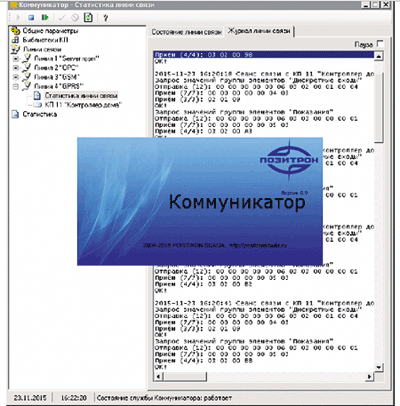The image size is (400, 406).
Task: Click the Линия 4 "GPRS" connector icon
Action: point(27,86)
